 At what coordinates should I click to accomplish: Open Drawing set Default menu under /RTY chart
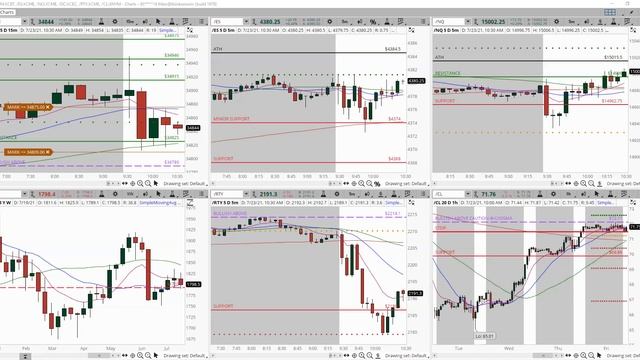click(x=407, y=356)
